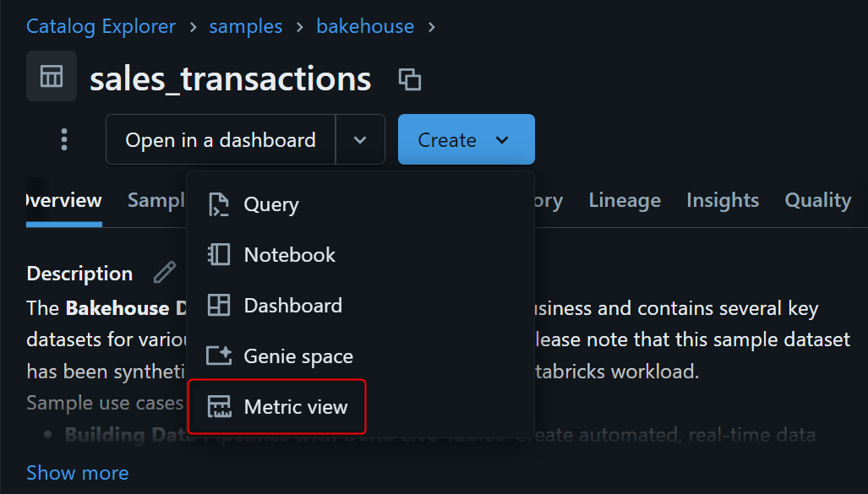This screenshot has width=868, height=494.
Task: Click the Dashboard icon in the Create menu
Action: (219, 306)
